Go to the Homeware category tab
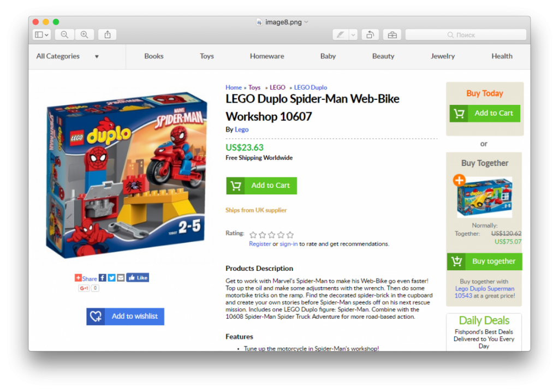 click(x=267, y=56)
